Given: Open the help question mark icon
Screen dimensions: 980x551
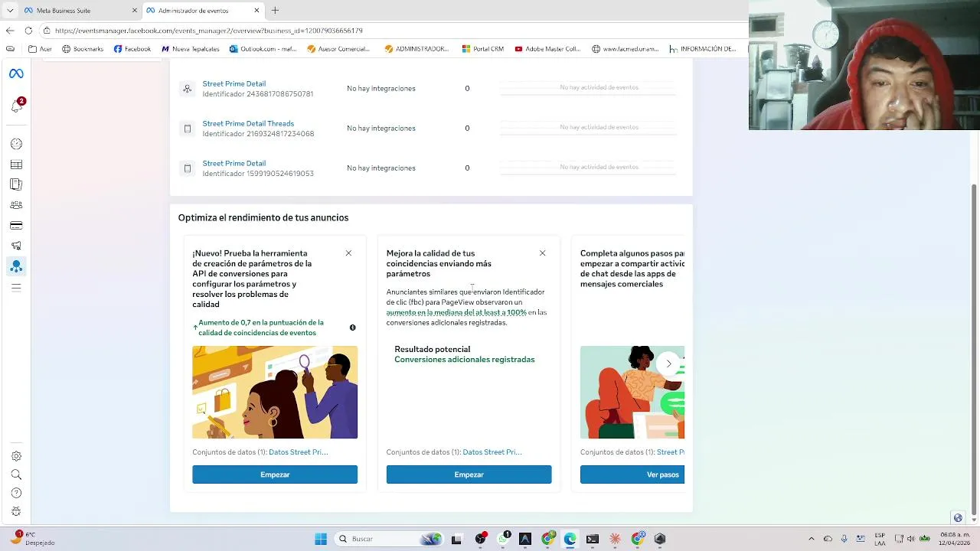Looking at the screenshot, I should click(x=16, y=493).
